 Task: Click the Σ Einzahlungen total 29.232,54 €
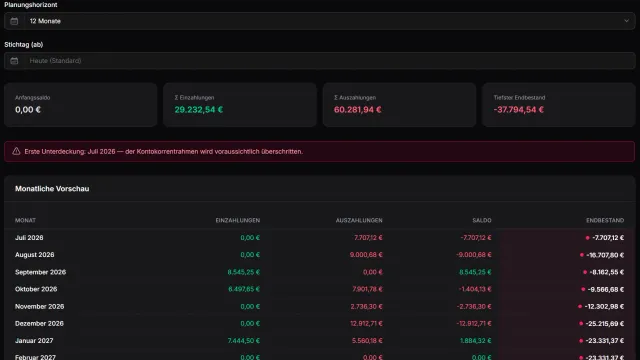pyautogui.click(x=199, y=110)
